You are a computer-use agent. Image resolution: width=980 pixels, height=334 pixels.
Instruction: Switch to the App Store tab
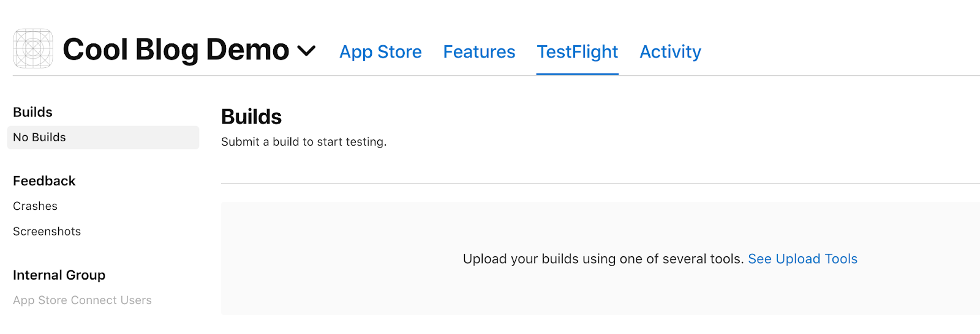[x=380, y=52]
